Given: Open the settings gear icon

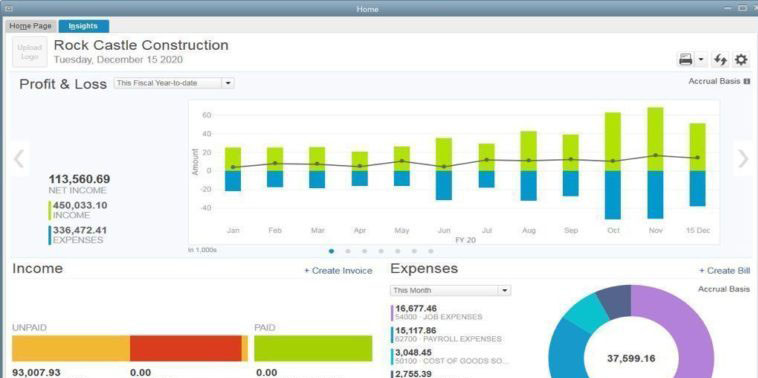Looking at the screenshot, I should tap(741, 60).
